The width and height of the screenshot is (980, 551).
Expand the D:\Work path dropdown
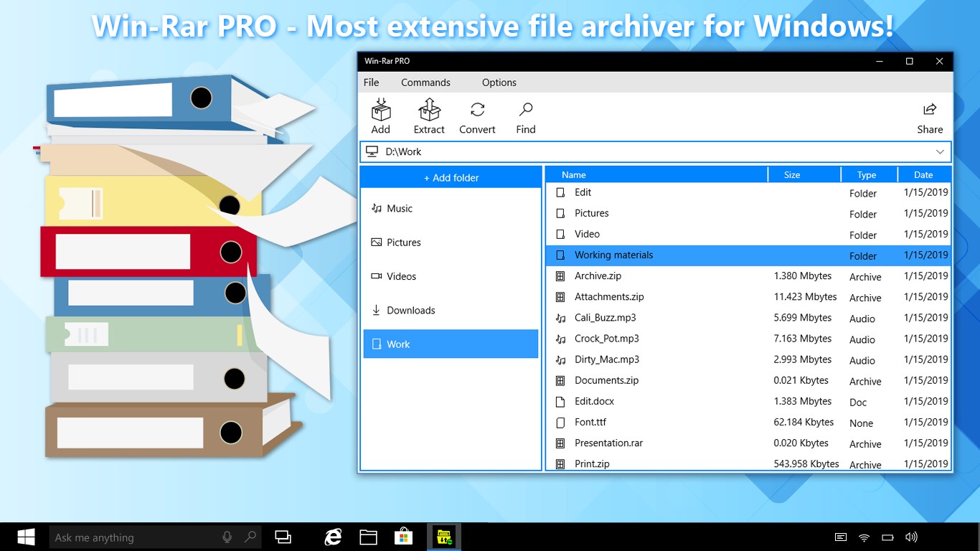pyautogui.click(x=941, y=151)
